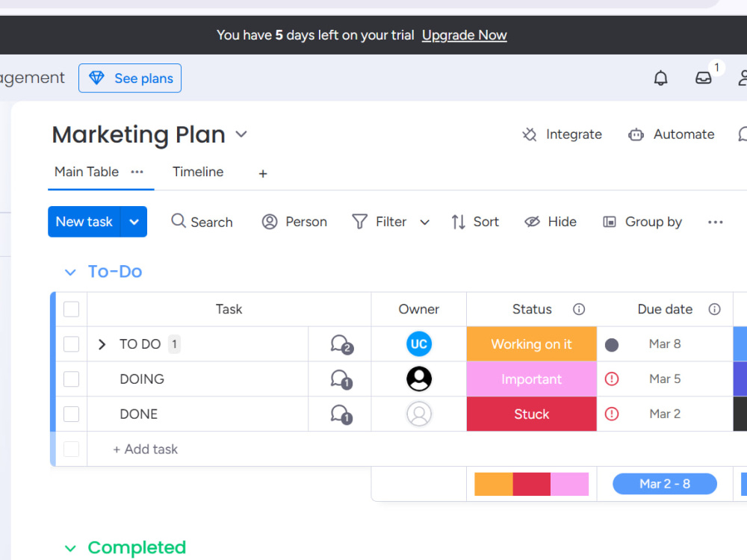
Task: Check the box for the TO DO task
Action: click(x=72, y=344)
